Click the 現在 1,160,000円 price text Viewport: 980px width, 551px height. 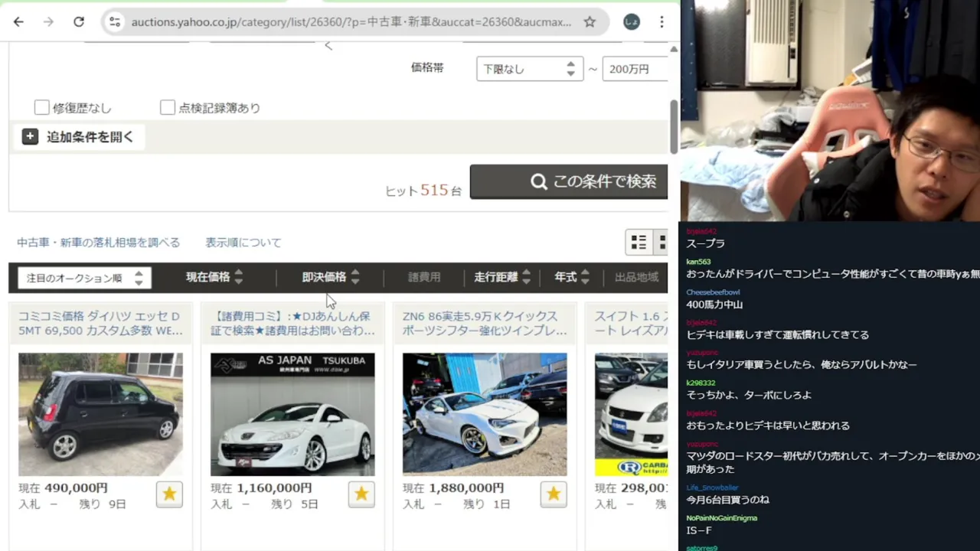tap(261, 487)
